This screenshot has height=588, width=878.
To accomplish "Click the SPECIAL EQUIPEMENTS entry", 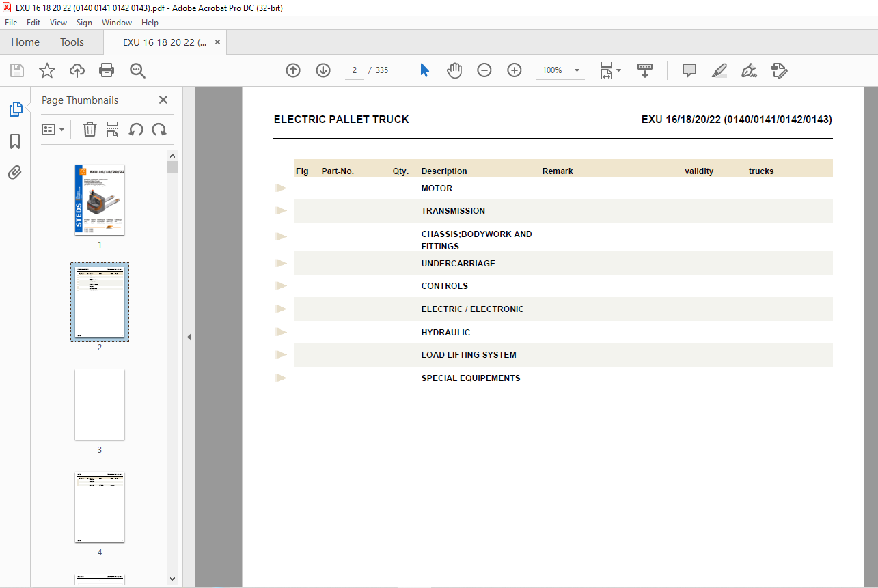I will tap(471, 378).
